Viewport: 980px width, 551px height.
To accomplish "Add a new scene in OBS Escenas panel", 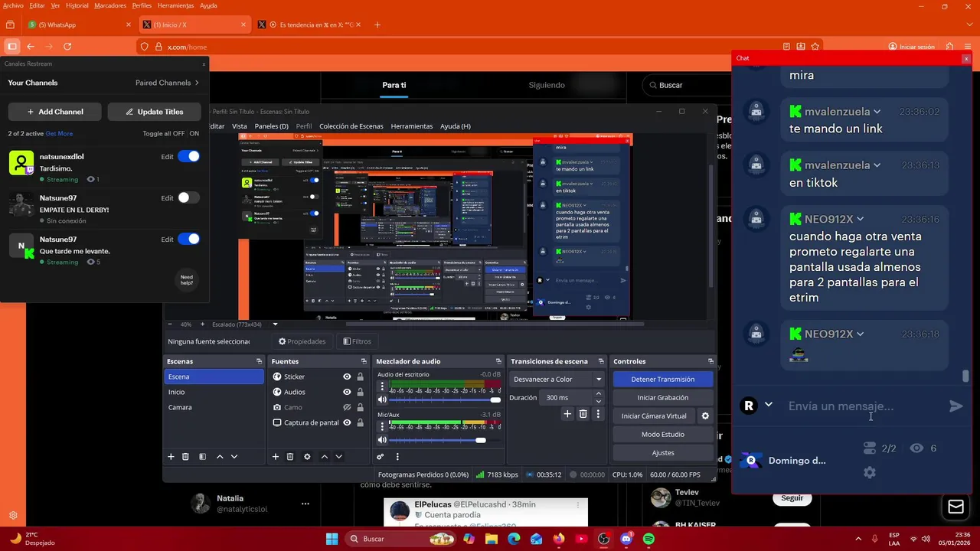I will [x=171, y=457].
